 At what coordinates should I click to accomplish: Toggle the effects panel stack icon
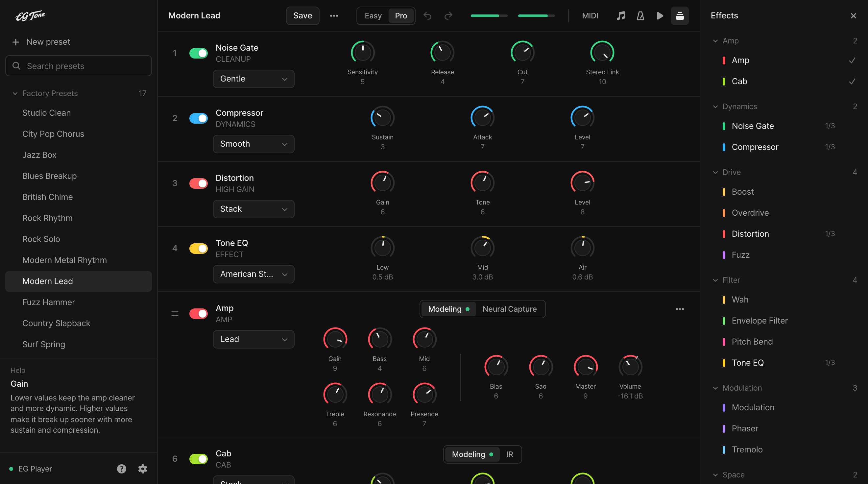click(680, 16)
